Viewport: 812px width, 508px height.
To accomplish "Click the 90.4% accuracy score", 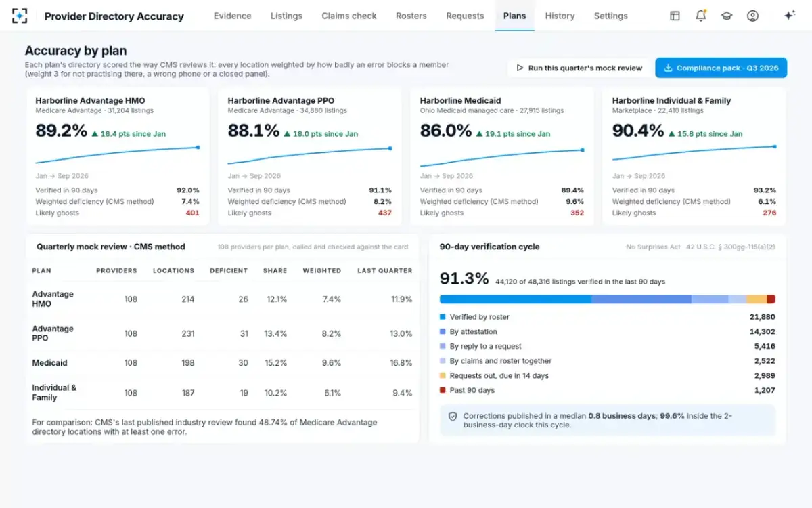I will click(638, 131).
